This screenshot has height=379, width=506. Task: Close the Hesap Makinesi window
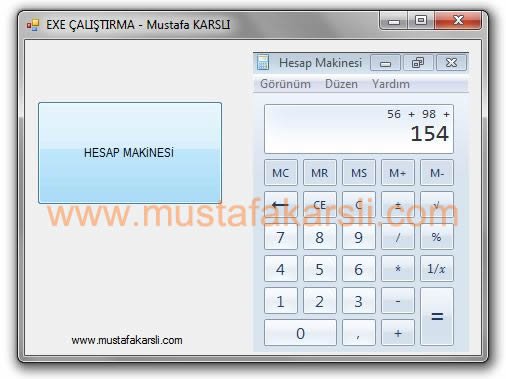point(451,63)
